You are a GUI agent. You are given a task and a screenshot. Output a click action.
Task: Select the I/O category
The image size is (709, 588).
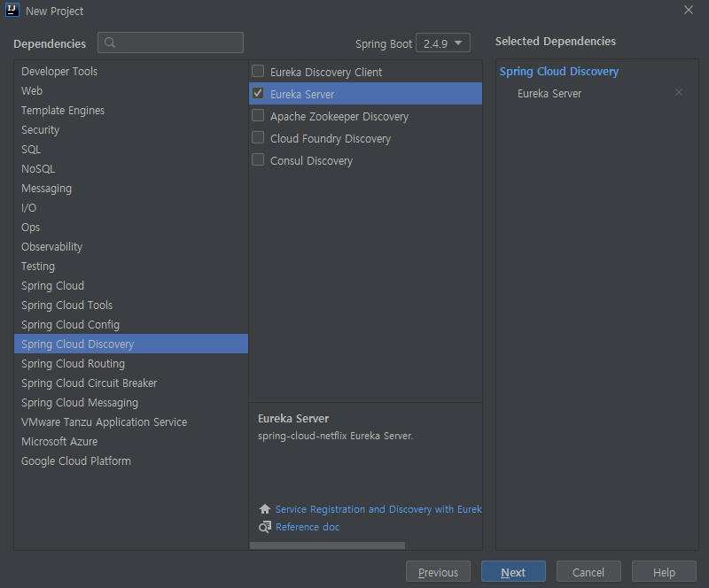click(x=131, y=207)
